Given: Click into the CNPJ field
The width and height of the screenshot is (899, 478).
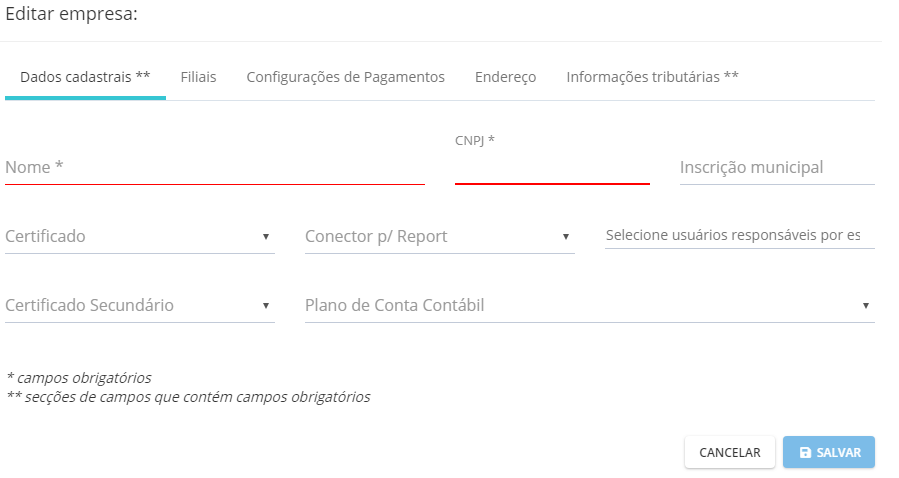Looking at the screenshot, I should point(552,168).
